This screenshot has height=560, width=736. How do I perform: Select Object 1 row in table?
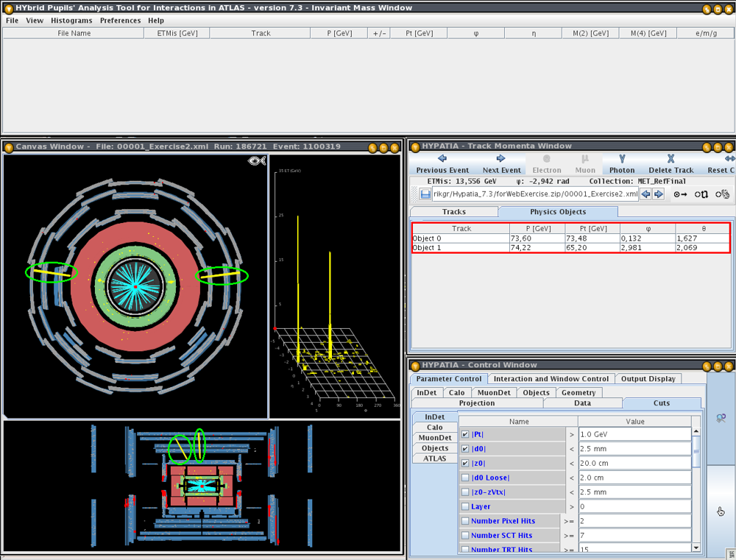pos(461,248)
